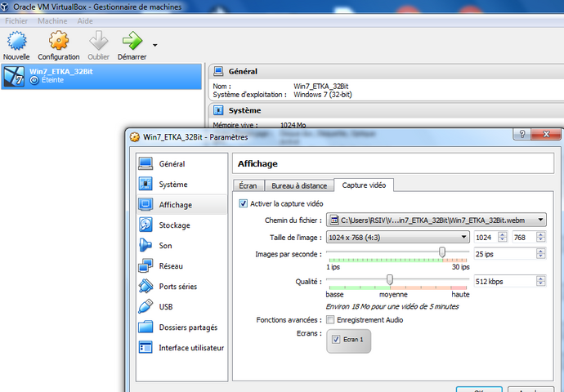Click the image height field 768
564x392 pixels.
coord(523,238)
